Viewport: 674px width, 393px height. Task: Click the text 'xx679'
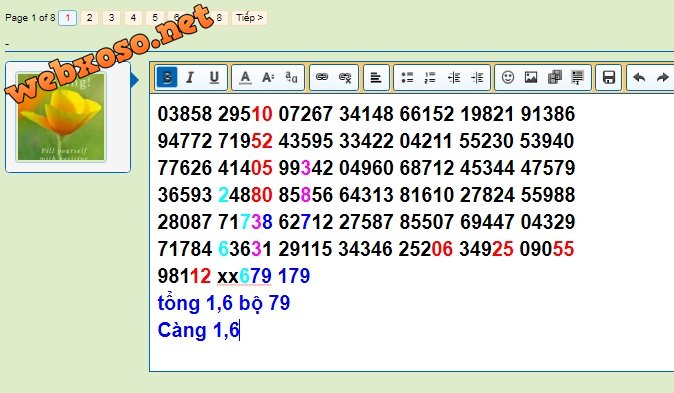point(244,276)
